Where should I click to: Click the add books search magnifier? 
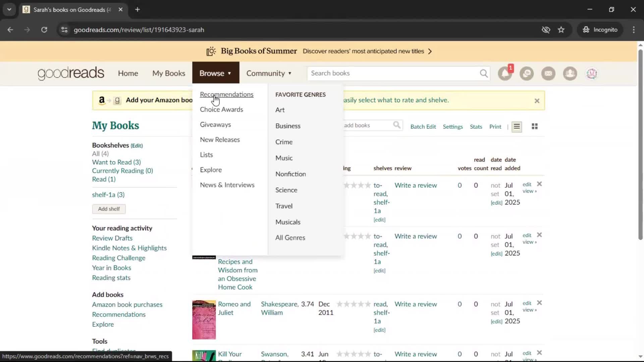coord(397,125)
